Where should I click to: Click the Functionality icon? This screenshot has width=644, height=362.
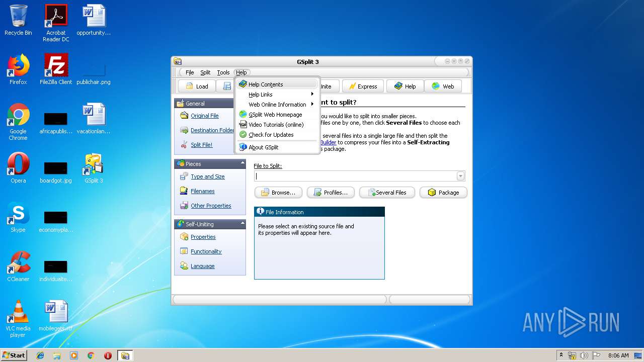pos(184,251)
